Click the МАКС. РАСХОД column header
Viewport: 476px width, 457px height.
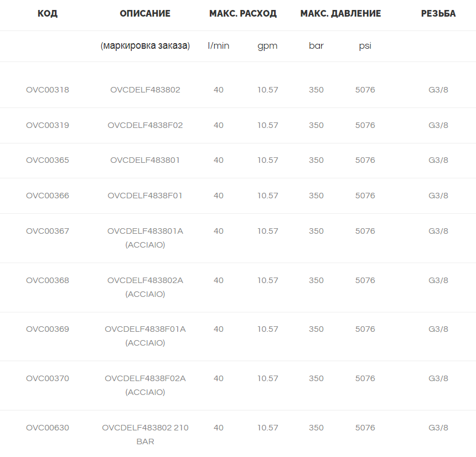[243, 14]
